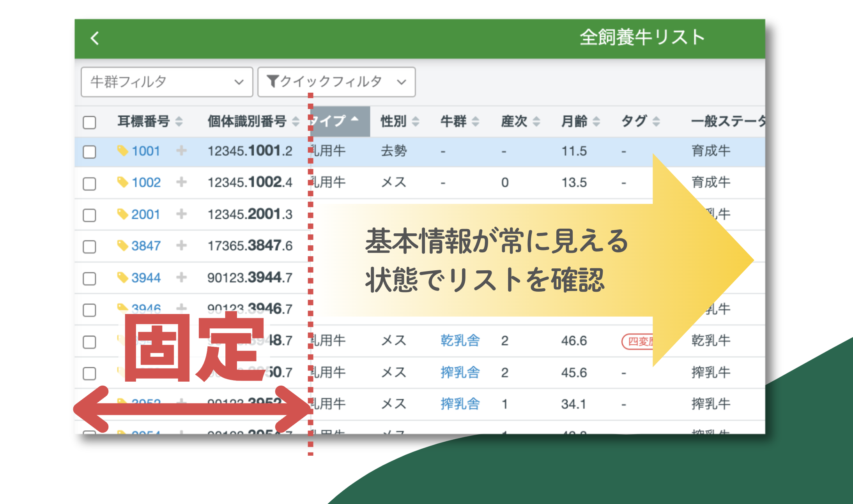Click the plus icon beside 1001
Image resolution: width=853 pixels, height=504 pixels.
click(x=181, y=150)
